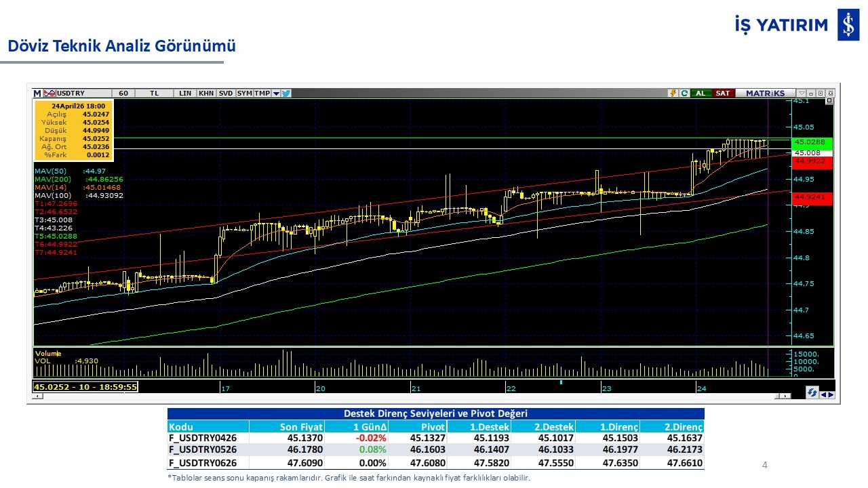Toggle LIN linear scale mode
868x488 pixels.
click(x=185, y=94)
